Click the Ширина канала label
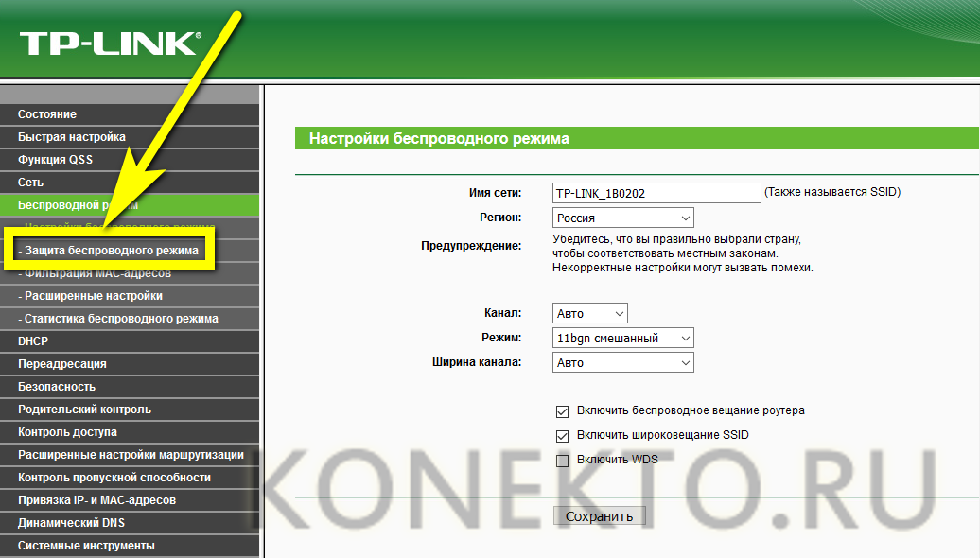Image resolution: width=980 pixels, height=558 pixels. tap(476, 362)
